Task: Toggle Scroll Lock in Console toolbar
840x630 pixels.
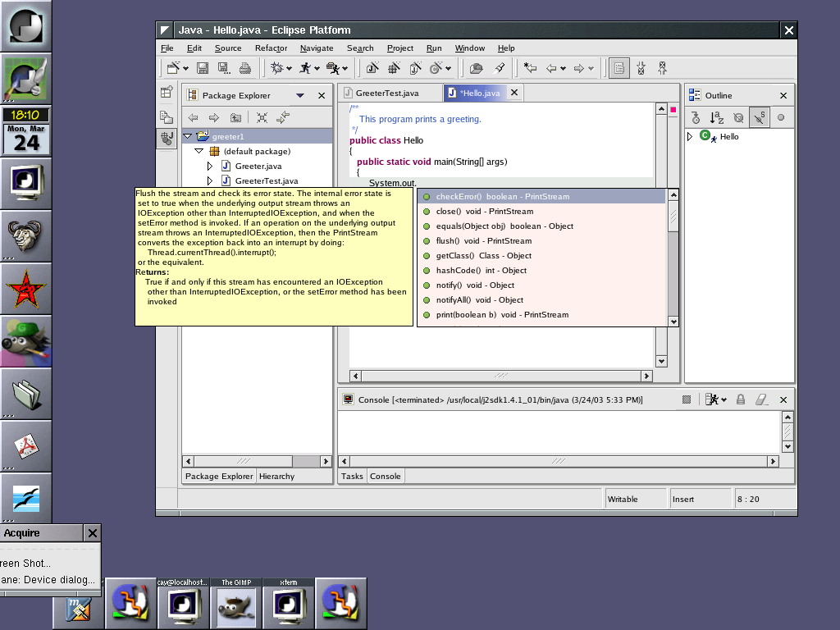Action: [x=741, y=399]
